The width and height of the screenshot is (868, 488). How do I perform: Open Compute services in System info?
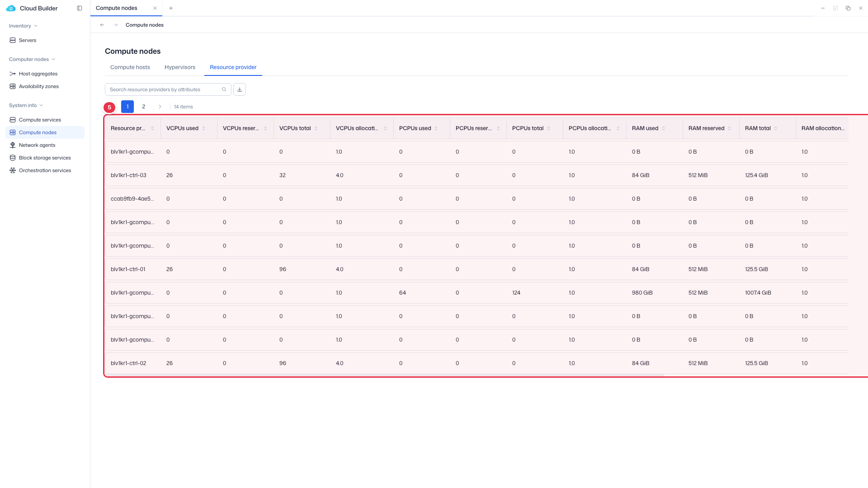point(45,120)
